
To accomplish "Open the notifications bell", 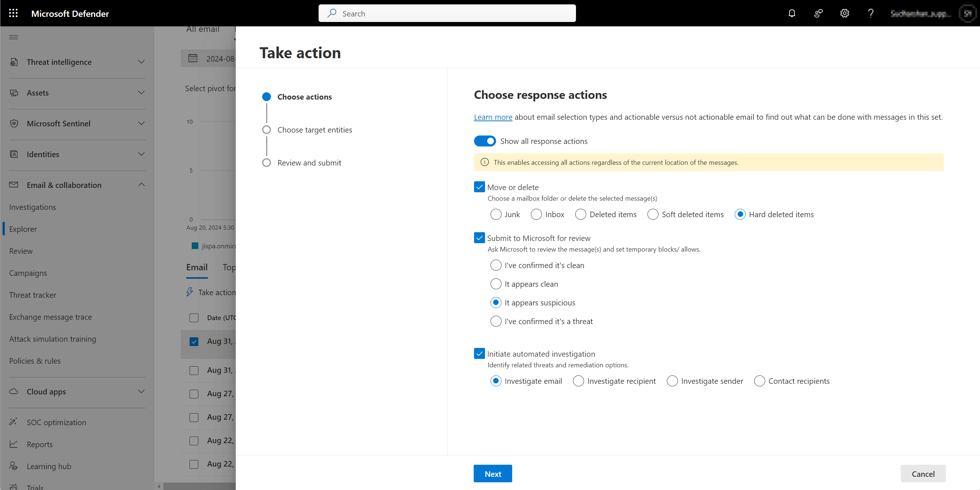I will 792,13.
